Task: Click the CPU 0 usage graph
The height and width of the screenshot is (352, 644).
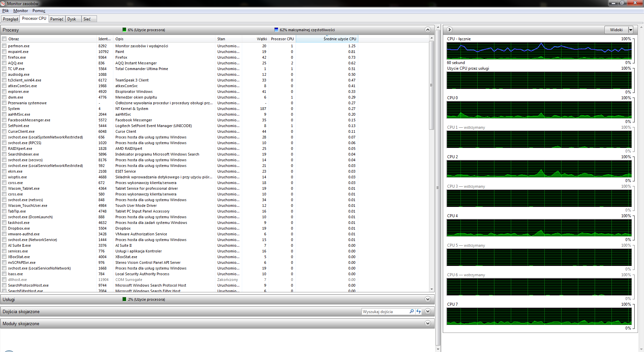Action: click(539, 110)
